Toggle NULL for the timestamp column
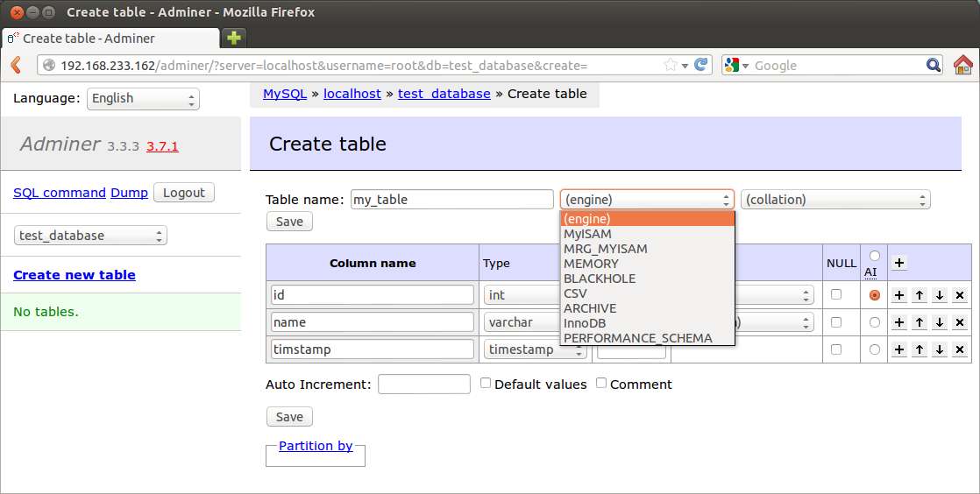980x494 pixels. [836, 349]
